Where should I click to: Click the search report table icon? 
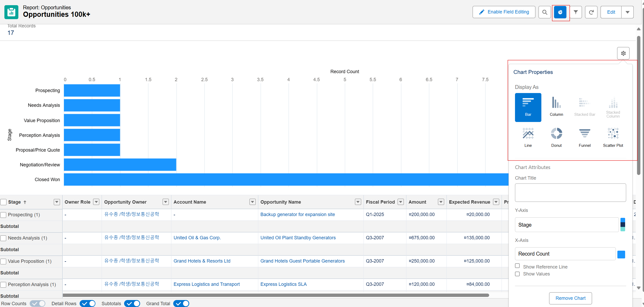544,12
